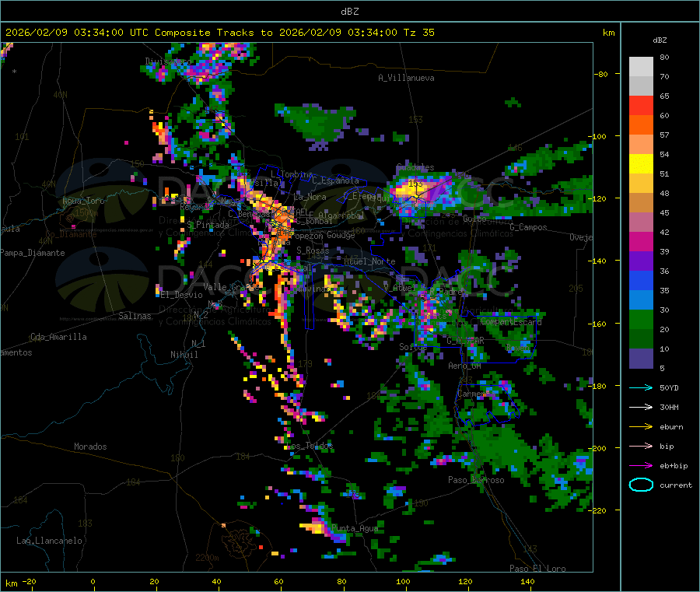Click the 'Salinas' map label
Image resolution: width=700 pixels, height=592 pixels.
tap(135, 316)
